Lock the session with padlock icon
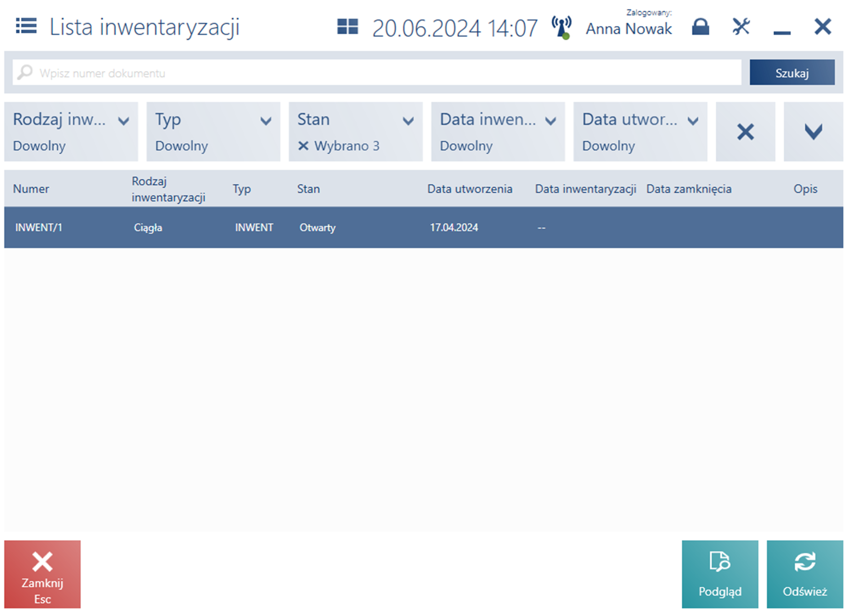This screenshot has width=851, height=616. [x=701, y=27]
